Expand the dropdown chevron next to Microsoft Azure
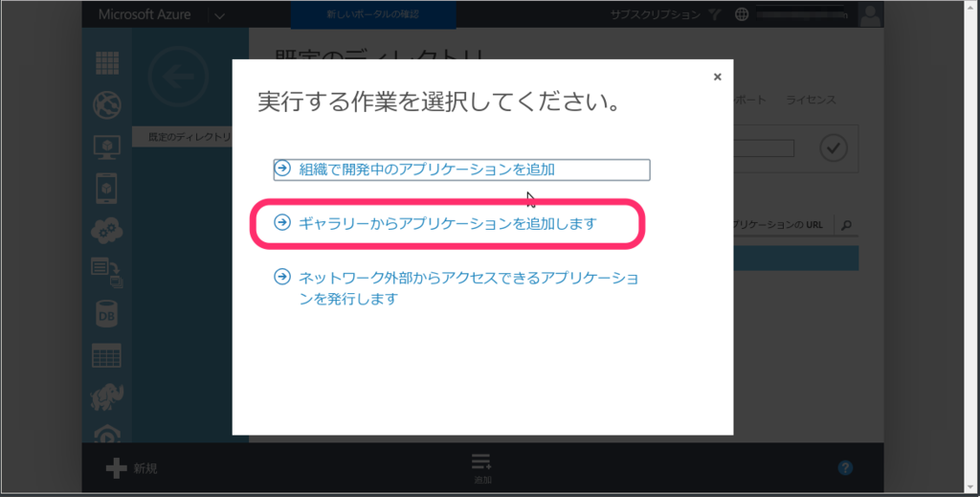The width and height of the screenshot is (980, 497). coord(219,15)
